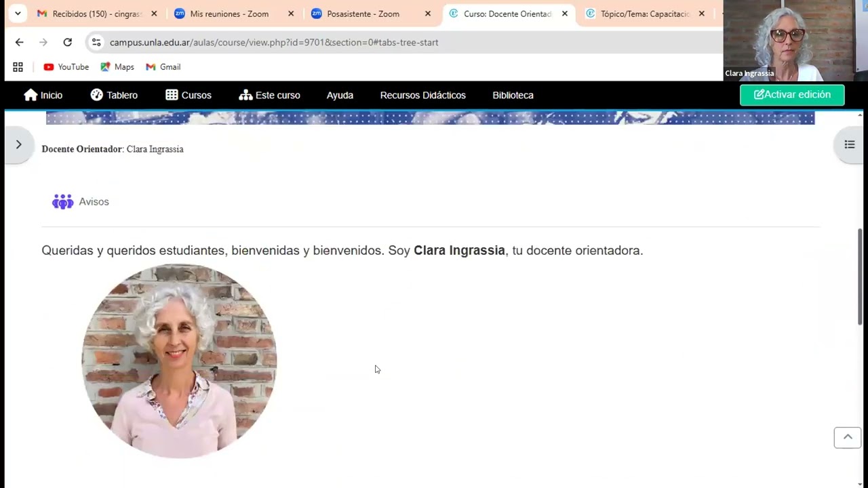The image size is (868, 488).
Task: Open the YouTube bookmark
Action: tap(66, 67)
